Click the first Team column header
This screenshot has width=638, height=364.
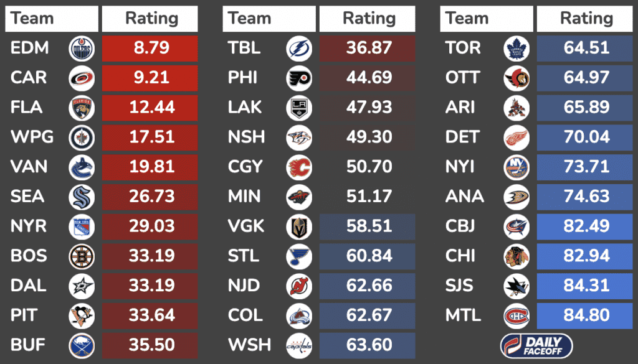coord(52,19)
